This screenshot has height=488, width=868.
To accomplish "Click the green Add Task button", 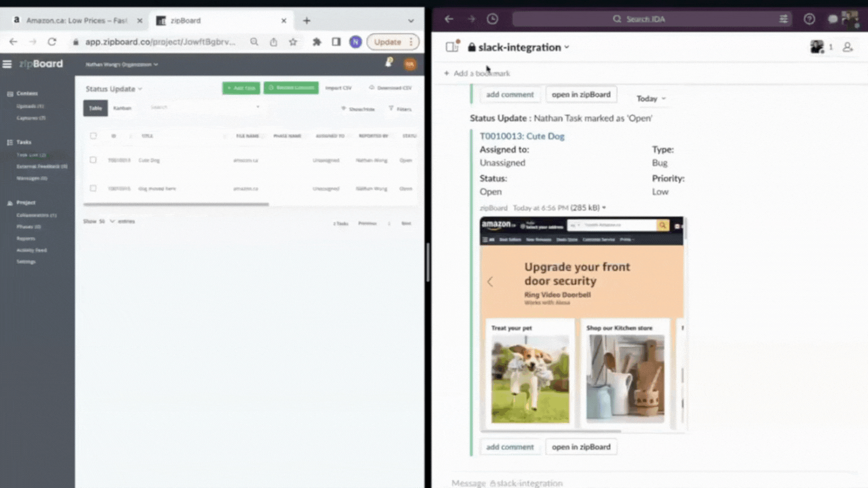I will tap(241, 88).
